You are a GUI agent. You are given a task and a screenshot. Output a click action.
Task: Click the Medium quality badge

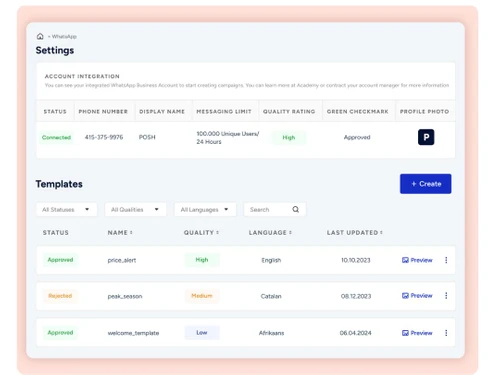[202, 296]
